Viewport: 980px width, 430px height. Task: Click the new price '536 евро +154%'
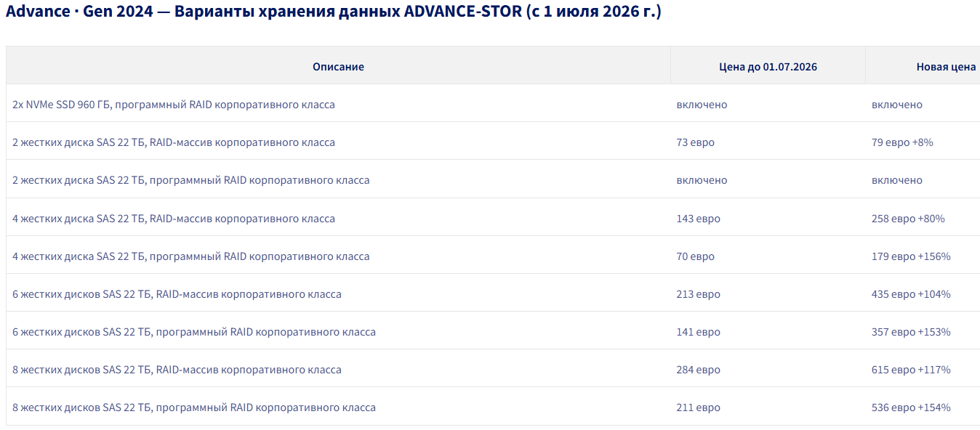coord(911,407)
